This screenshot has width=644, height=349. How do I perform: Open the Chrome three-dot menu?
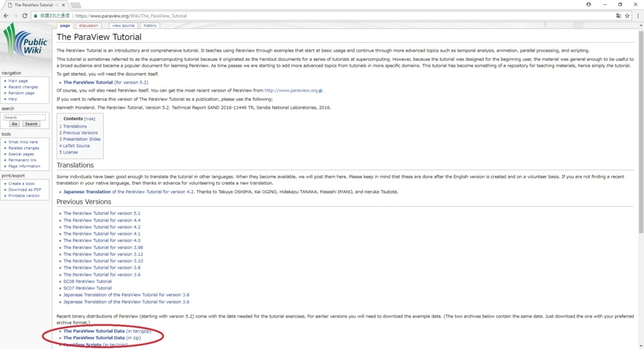[x=638, y=16]
